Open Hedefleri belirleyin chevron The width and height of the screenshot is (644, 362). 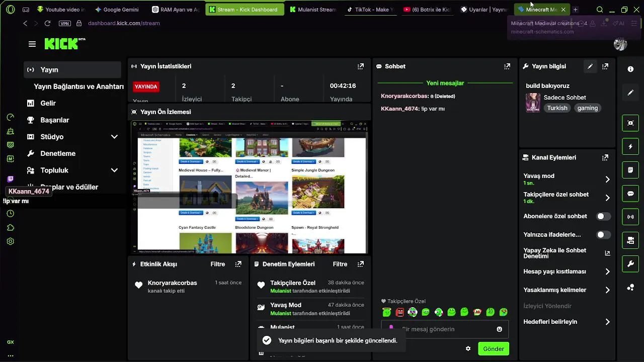607,322
